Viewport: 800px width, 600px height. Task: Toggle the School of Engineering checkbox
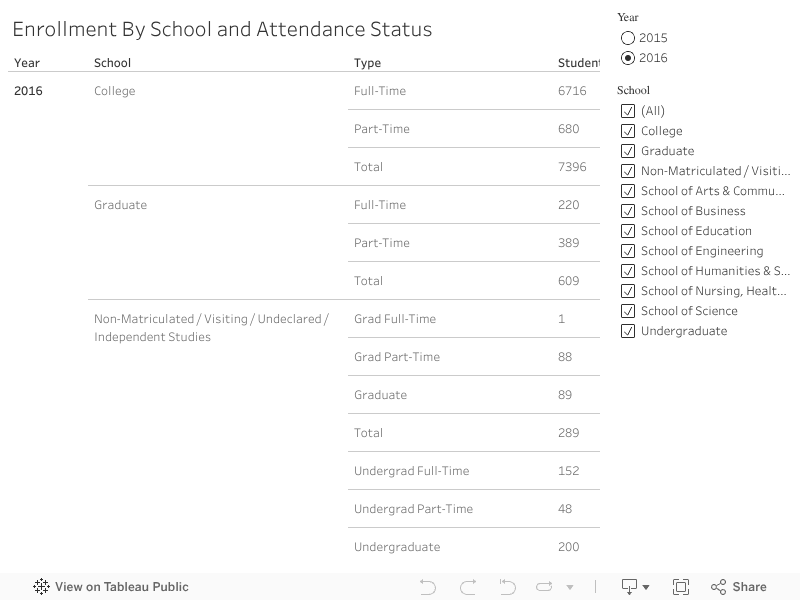pyautogui.click(x=628, y=251)
